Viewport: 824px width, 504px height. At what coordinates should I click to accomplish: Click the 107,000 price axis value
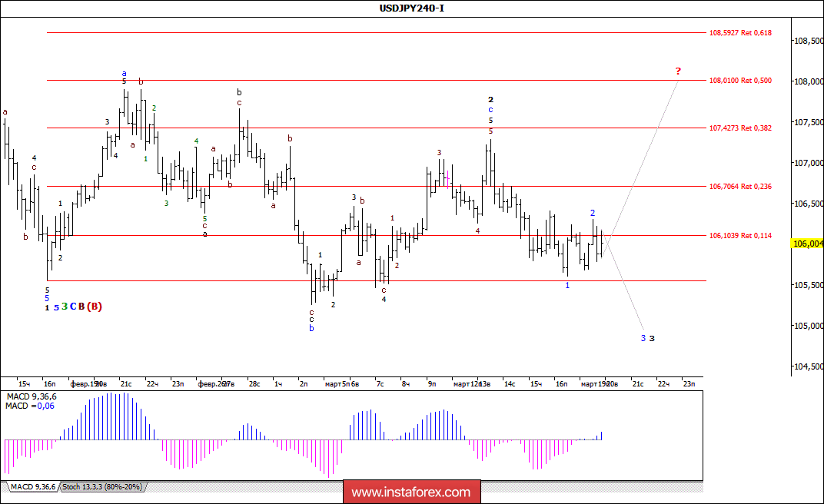click(x=808, y=164)
